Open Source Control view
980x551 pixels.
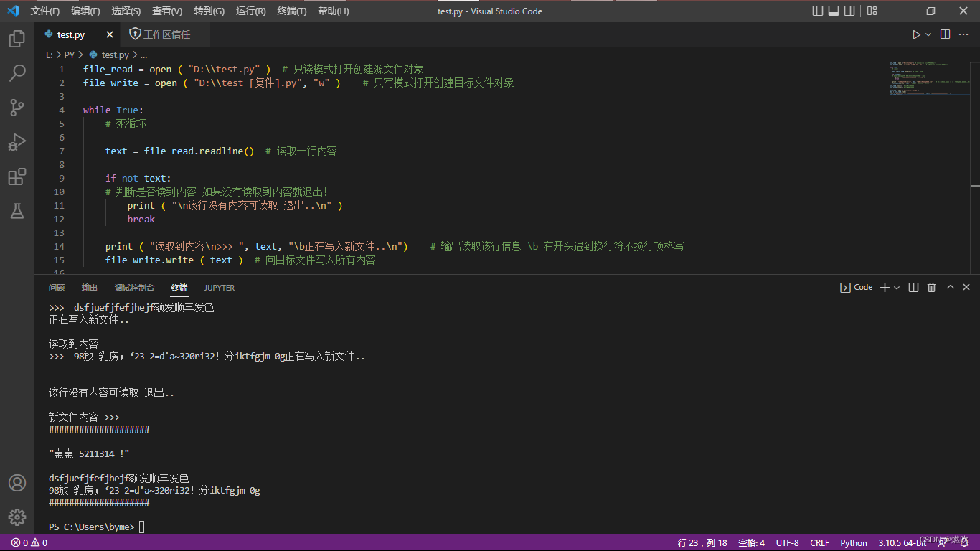[x=17, y=108]
